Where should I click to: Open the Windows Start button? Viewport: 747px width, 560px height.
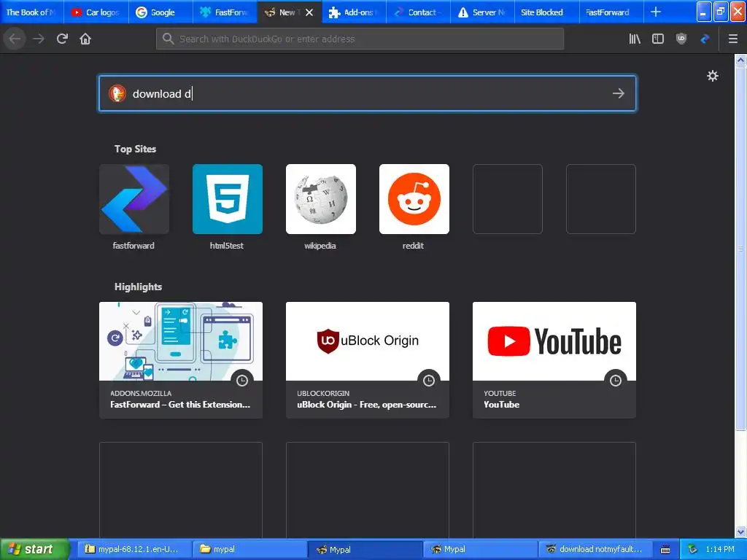[34, 549]
